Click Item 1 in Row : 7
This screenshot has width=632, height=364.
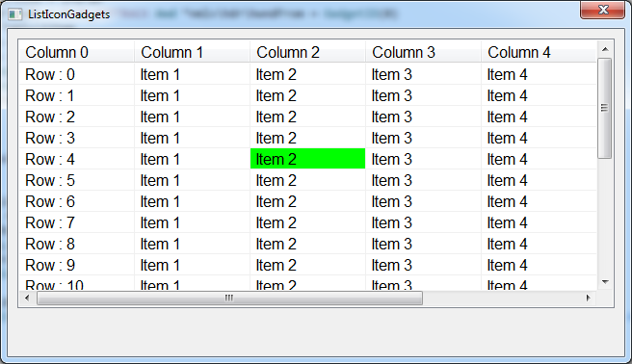[x=193, y=222]
